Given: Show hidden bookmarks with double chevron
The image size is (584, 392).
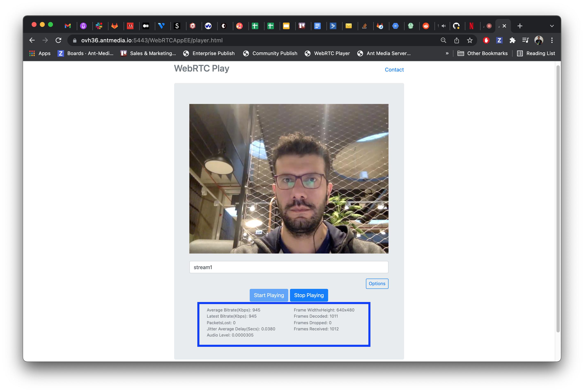Looking at the screenshot, I should click(447, 53).
